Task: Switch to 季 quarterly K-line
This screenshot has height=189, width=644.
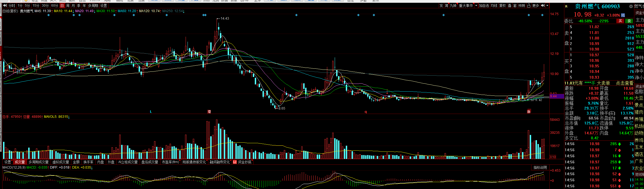Action: point(79,6)
